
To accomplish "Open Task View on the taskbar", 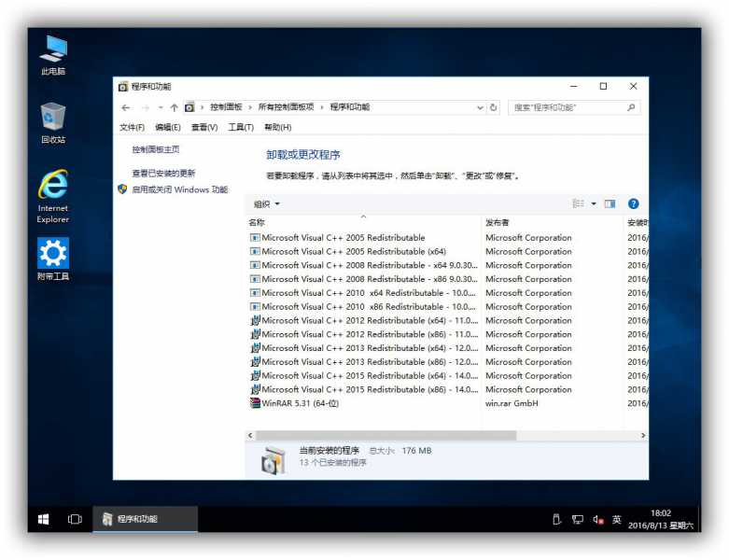I will [75, 519].
